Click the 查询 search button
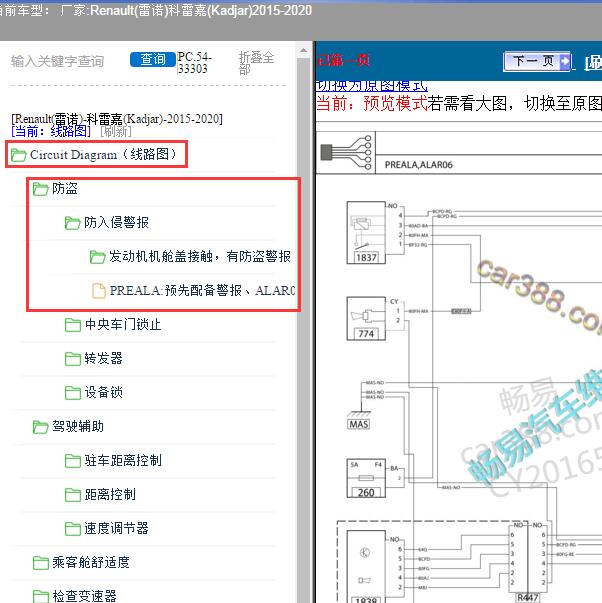Screen dimensions: 602x603 [153, 59]
